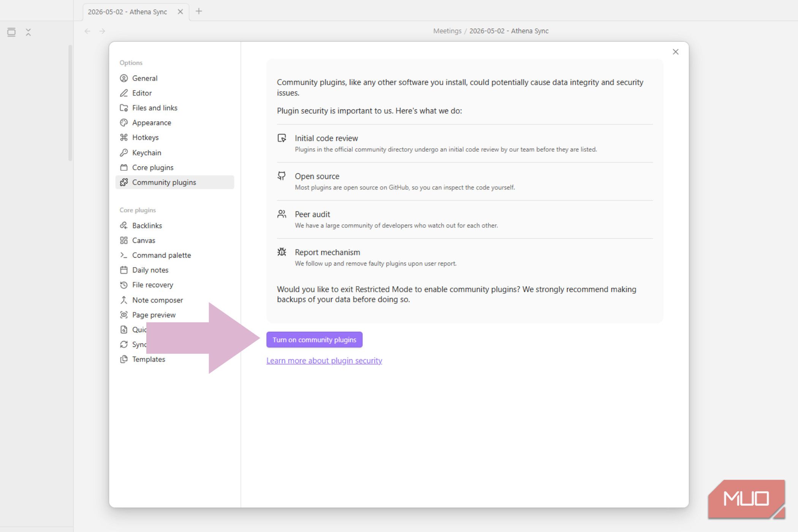Follow Learn more about plugin security link
This screenshot has height=532, width=798.
point(324,361)
